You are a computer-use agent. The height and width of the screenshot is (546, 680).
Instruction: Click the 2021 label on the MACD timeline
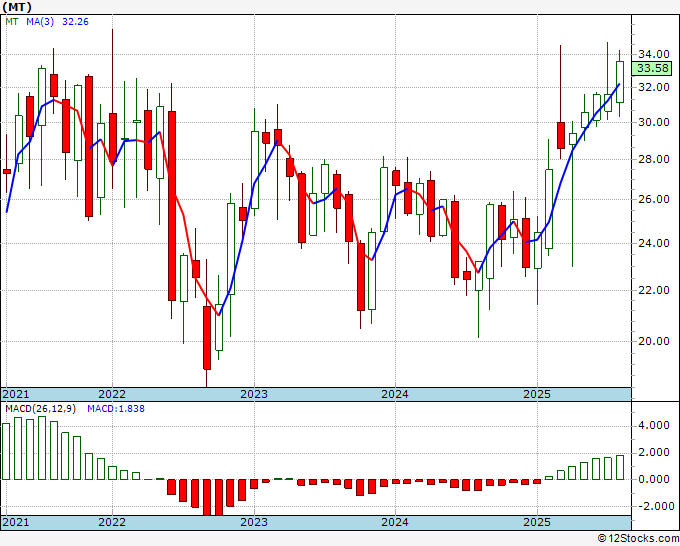(x=16, y=522)
